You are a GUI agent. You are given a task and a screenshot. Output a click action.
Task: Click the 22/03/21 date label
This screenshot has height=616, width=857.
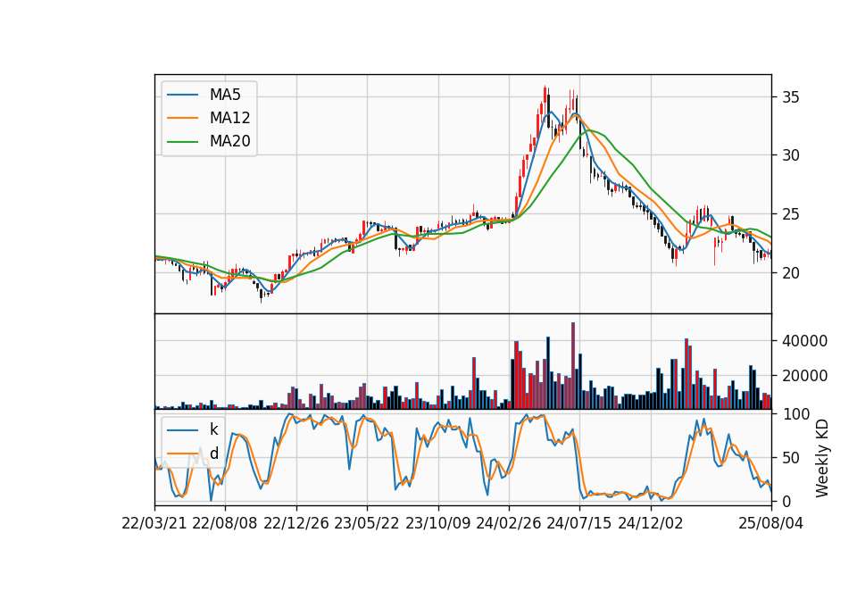pos(154,523)
